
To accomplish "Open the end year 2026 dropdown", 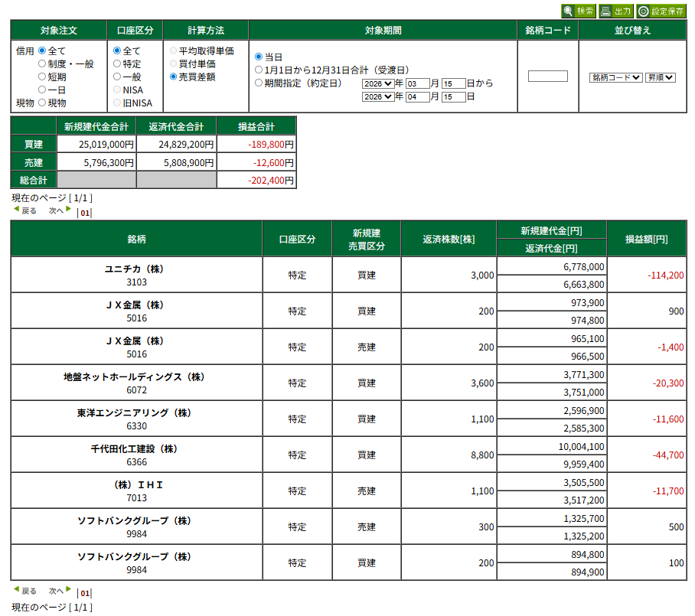I will [378, 97].
